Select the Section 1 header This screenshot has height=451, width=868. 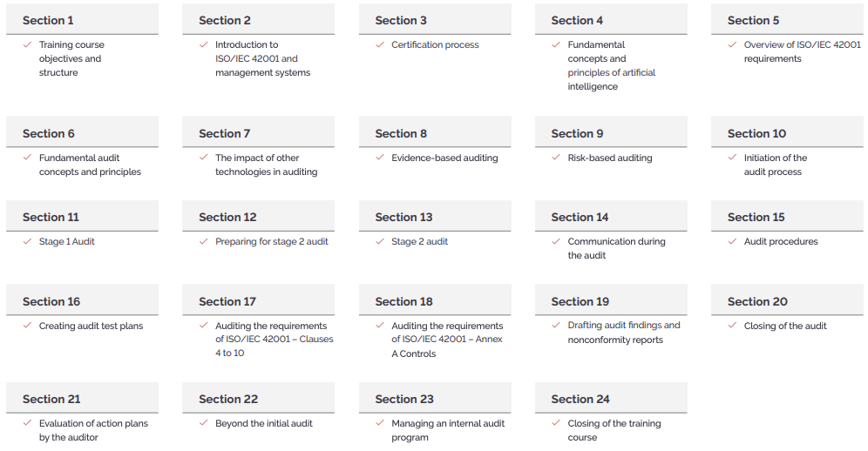(83, 19)
